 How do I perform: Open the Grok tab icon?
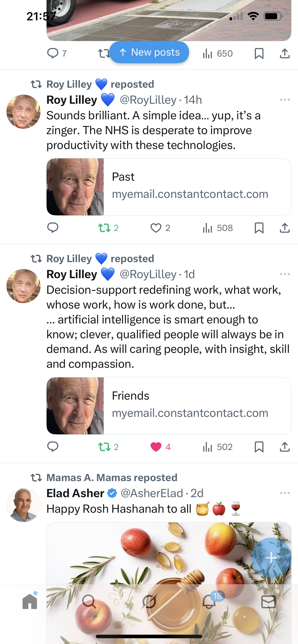point(149,601)
